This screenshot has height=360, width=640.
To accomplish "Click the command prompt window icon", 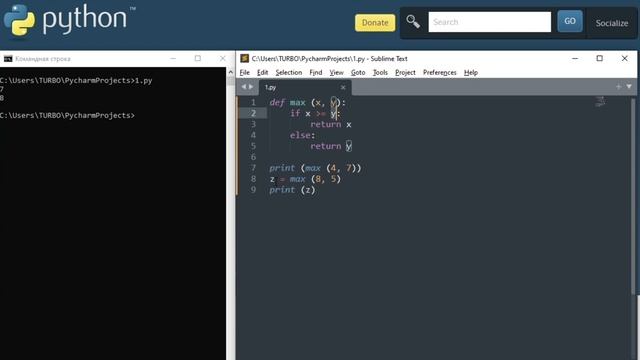I will (x=8, y=59).
